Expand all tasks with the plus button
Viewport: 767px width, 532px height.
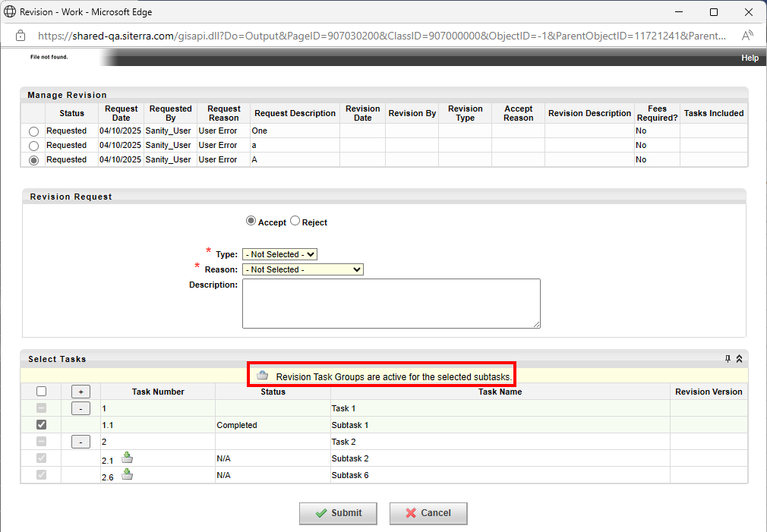[80, 391]
